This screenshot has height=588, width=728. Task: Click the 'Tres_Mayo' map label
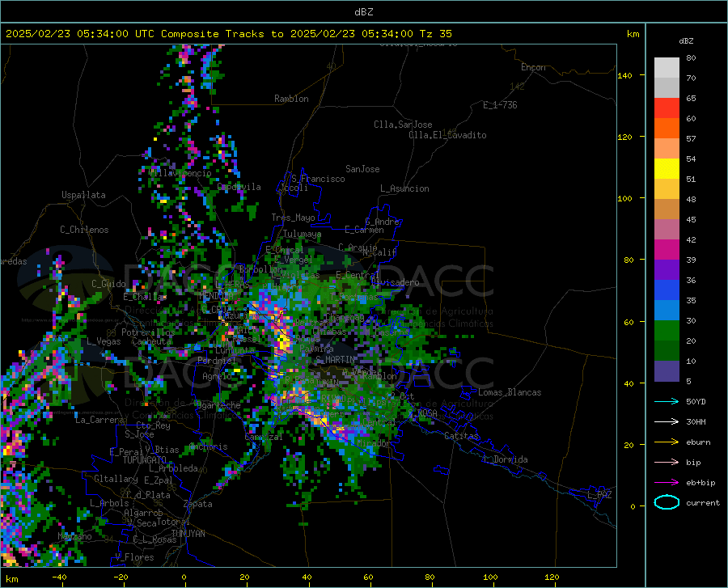[293, 218]
